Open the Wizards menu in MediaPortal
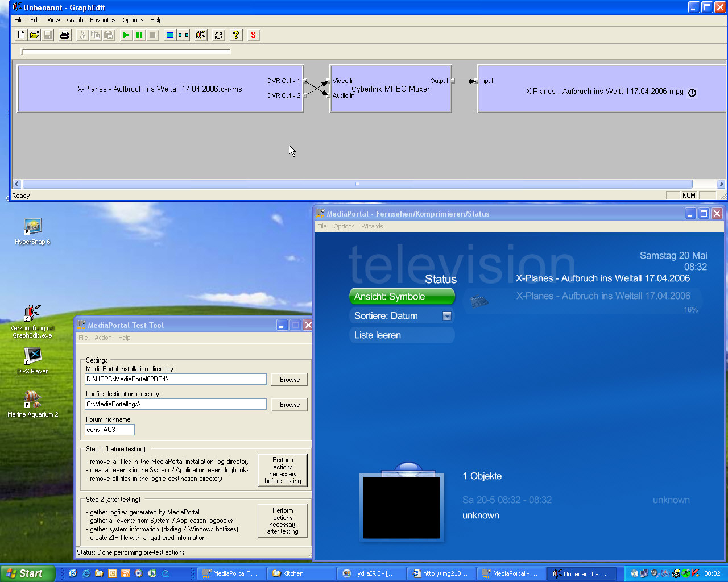This screenshot has width=728, height=582. 372,226
